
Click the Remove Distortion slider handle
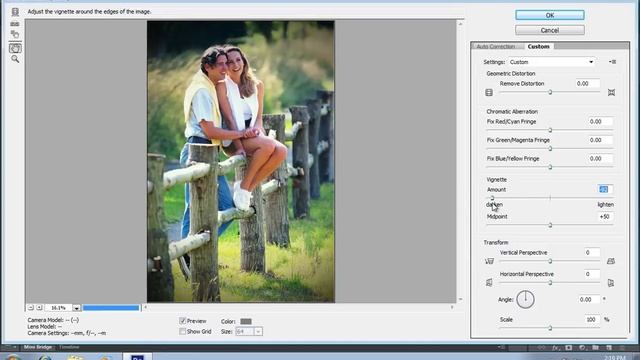(550, 92)
